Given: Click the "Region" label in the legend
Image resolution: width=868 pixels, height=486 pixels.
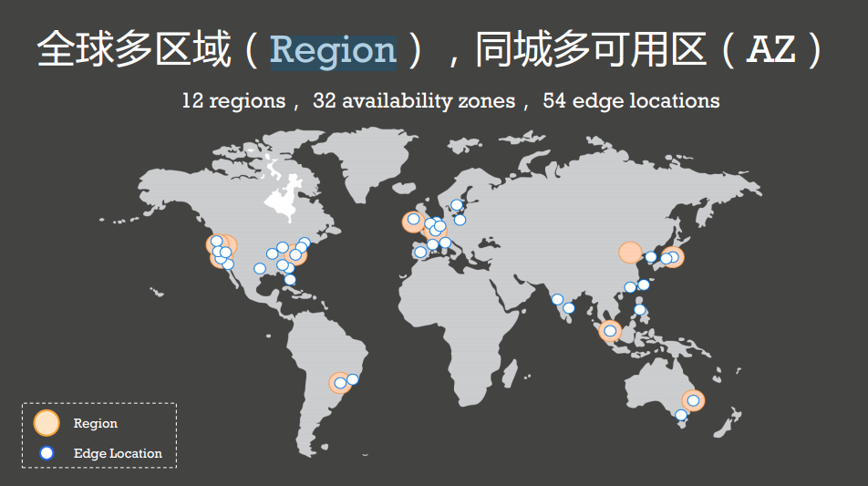Looking at the screenshot, I should [x=95, y=423].
